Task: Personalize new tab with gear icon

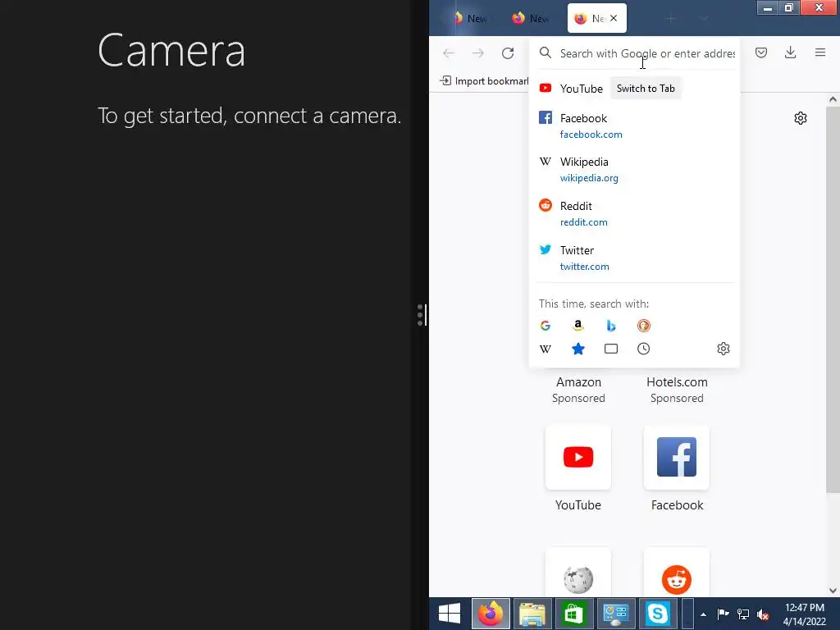Action: (x=801, y=118)
